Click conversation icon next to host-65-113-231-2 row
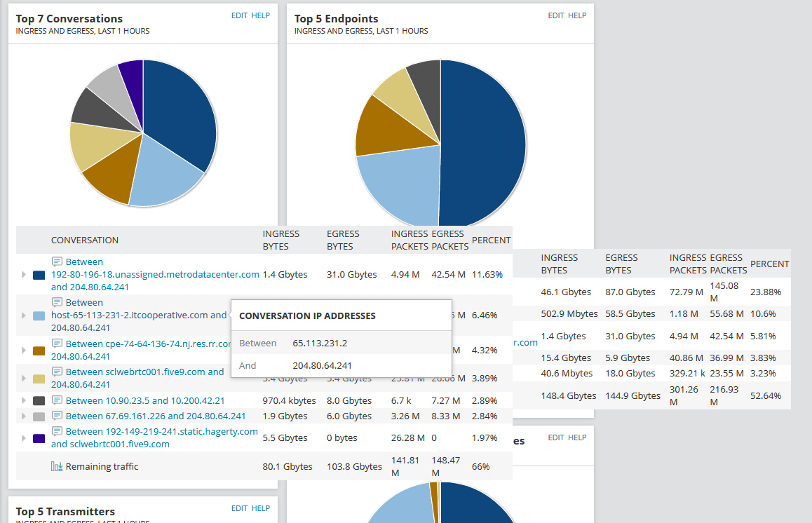Viewport: 812px width, 523px height. tap(57, 302)
